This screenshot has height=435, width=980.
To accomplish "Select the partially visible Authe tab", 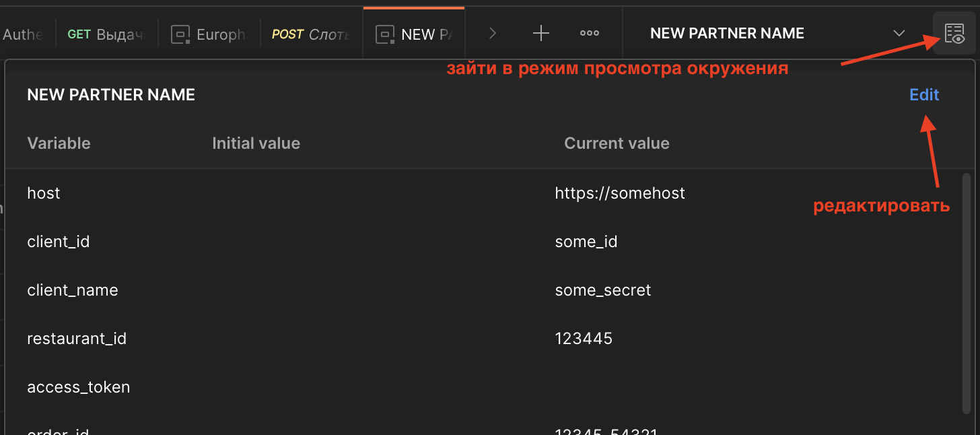I will click(x=23, y=34).
